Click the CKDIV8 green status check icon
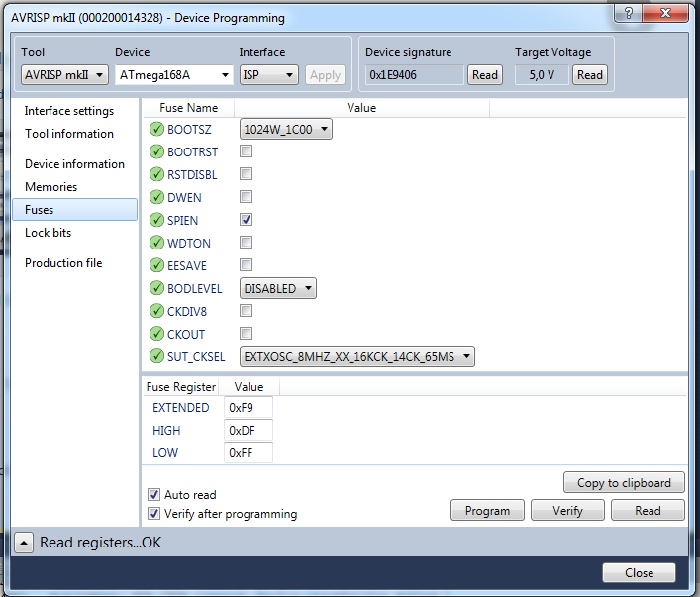This screenshot has width=700, height=597. [156, 311]
